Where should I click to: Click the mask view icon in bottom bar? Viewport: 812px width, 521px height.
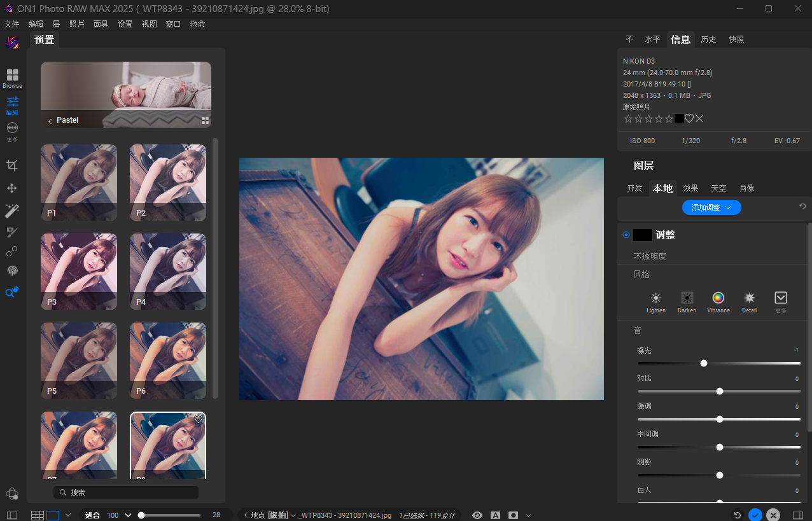pos(514,515)
